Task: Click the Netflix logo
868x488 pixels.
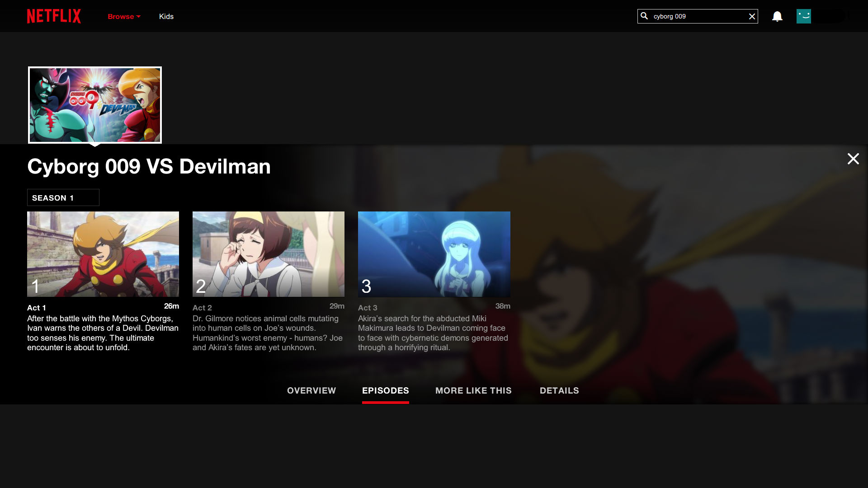Action: [x=54, y=16]
